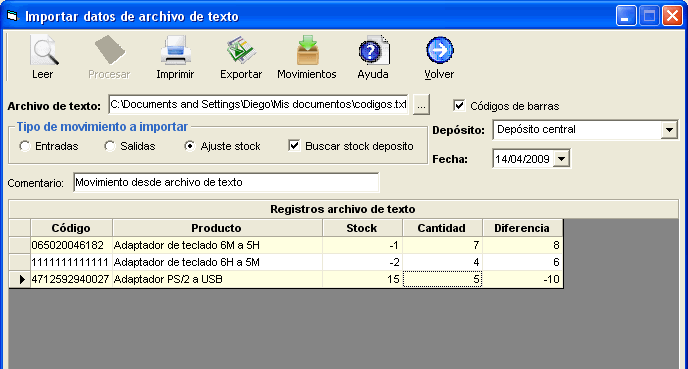
Task: Select code cell 1111111111111
Action: click(71, 262)
